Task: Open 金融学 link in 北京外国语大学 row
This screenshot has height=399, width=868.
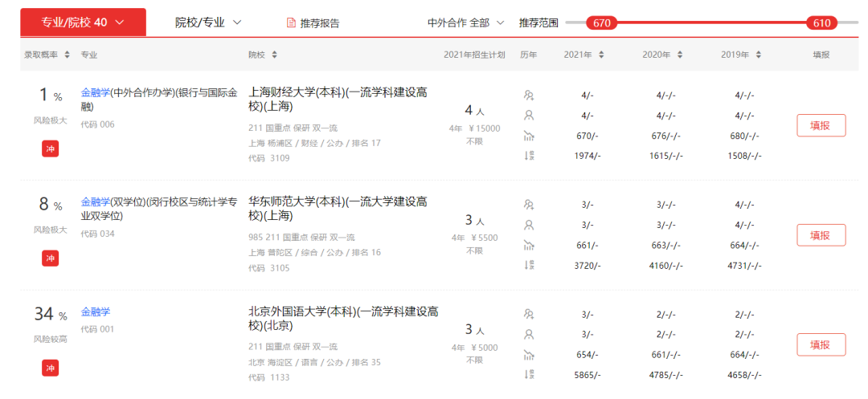Action: tap(96, 311)
